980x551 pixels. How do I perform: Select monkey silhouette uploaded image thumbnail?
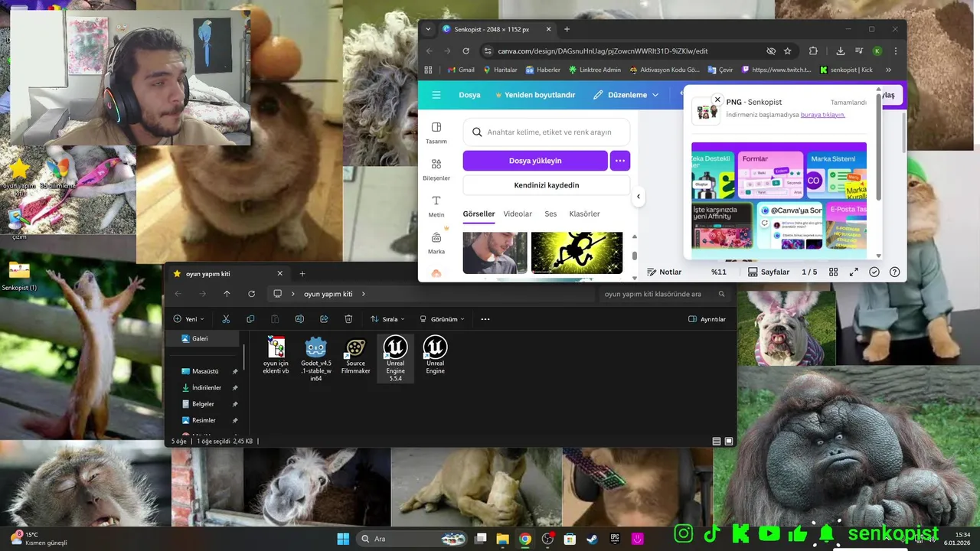coord(577,253)
